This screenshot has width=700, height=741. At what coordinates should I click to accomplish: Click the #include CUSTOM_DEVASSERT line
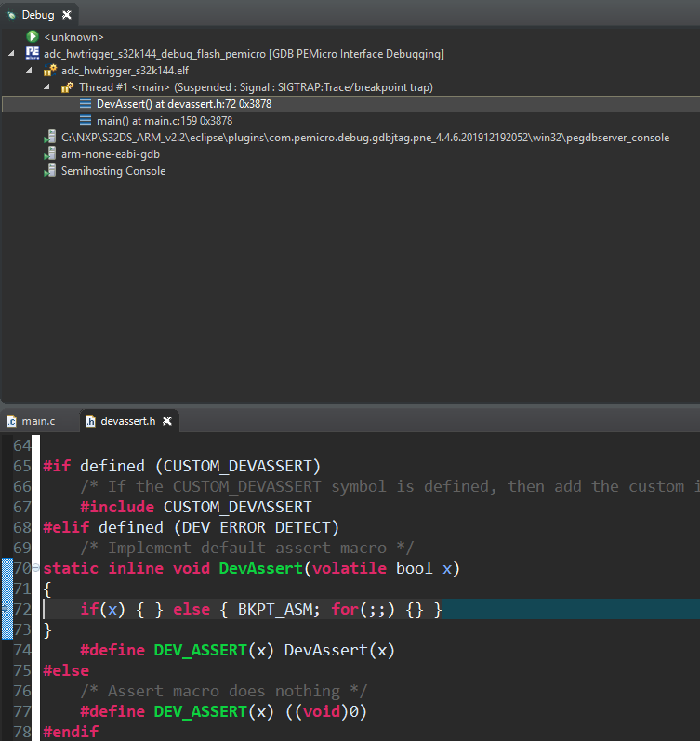pyautogui.click(x=195, y=507)
